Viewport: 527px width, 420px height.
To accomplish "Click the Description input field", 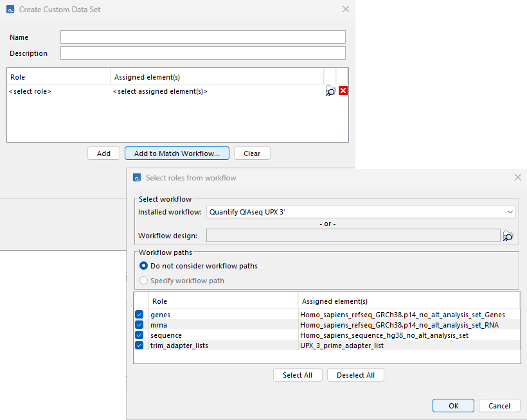I will (202, 53).
